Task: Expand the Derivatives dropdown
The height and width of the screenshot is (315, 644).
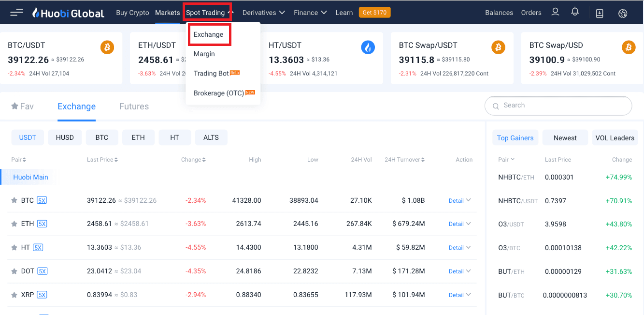Action: pyautogui.click(x=264, y=13)
